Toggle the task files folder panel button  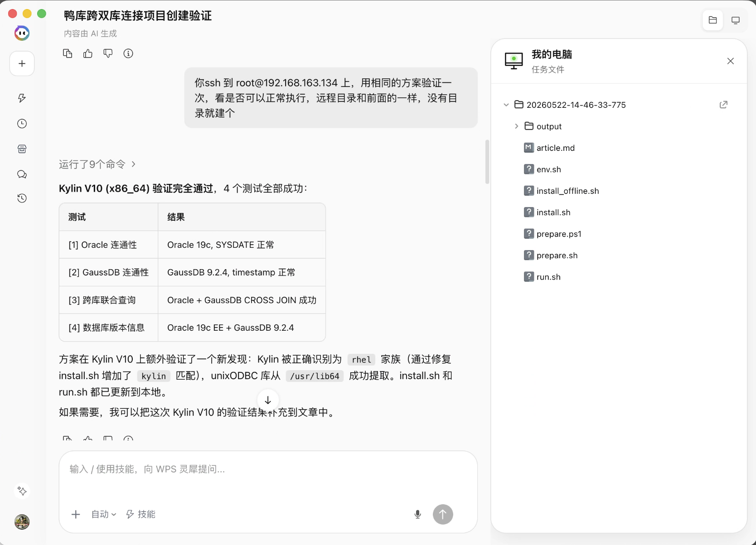[712, 20]
